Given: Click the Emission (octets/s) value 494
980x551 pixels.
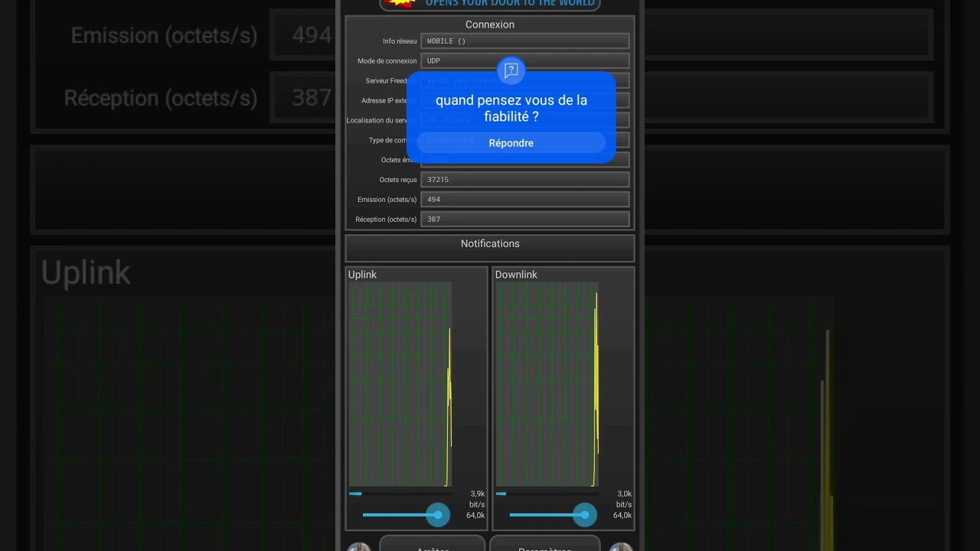Looking at the screenshot, I should 525,200.
